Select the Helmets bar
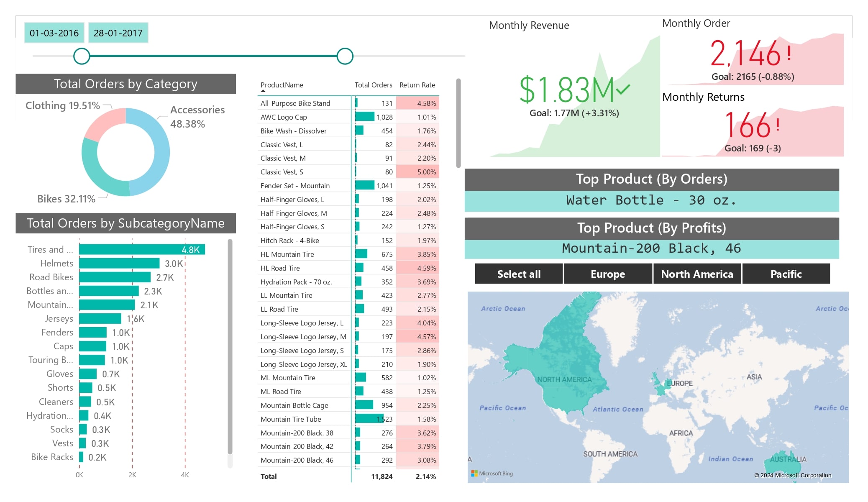This screenshot has width=868, height=502. click(119, 263)
